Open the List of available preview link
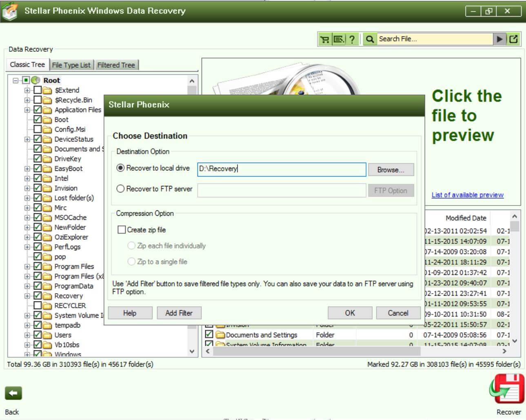Viewport: 526px width, 420px height. (x=467, y=195)
